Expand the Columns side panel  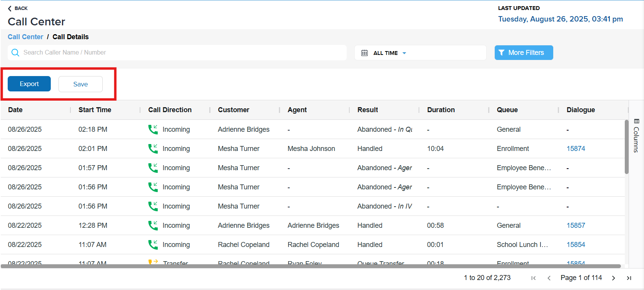(636, 136)
